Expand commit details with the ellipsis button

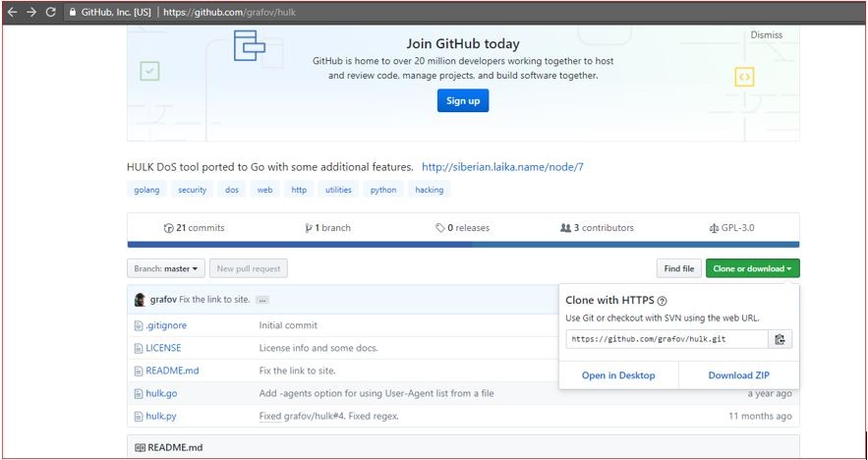262,300
